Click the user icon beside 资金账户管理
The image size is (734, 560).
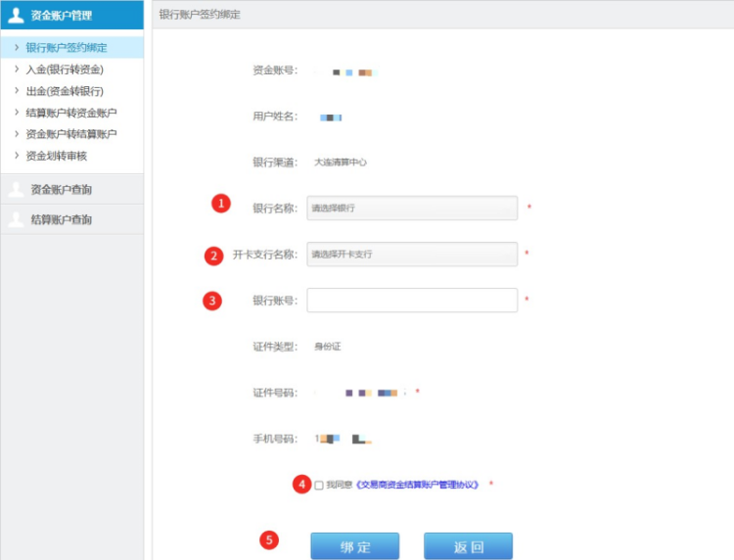pos(16,15)
